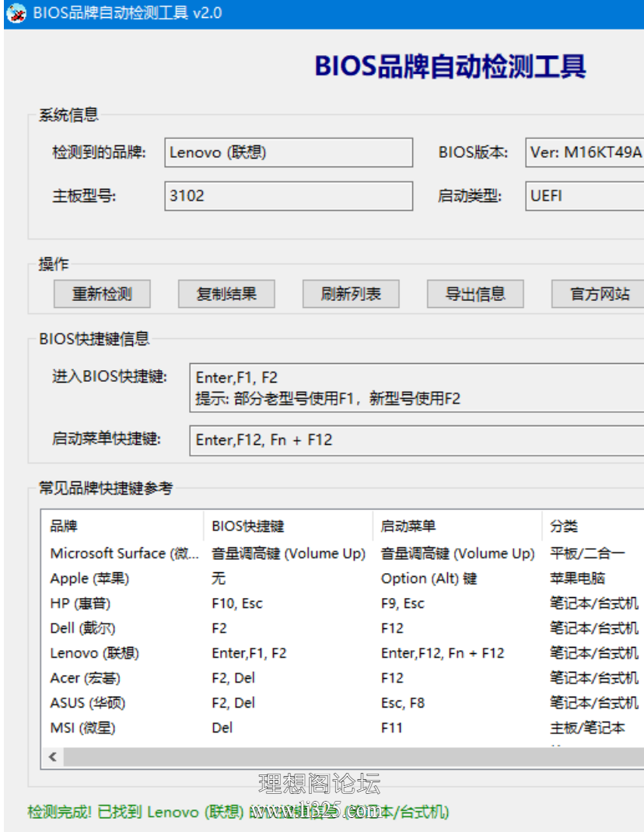
Task: Click the detected brand field Lenovo (联想)
Action: pyautogui.click(x=289, y=153)
